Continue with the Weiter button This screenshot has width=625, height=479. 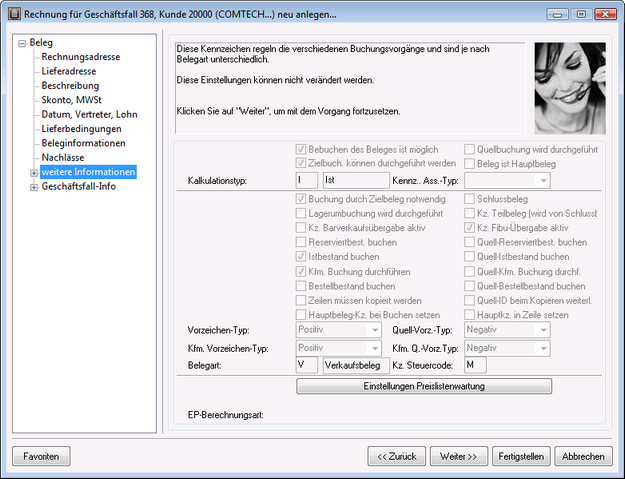coord(459,456)
